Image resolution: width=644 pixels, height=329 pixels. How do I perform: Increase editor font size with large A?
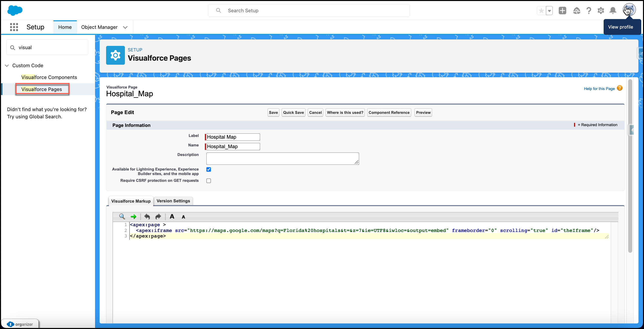pyautogui.click(x=172, y=216)
